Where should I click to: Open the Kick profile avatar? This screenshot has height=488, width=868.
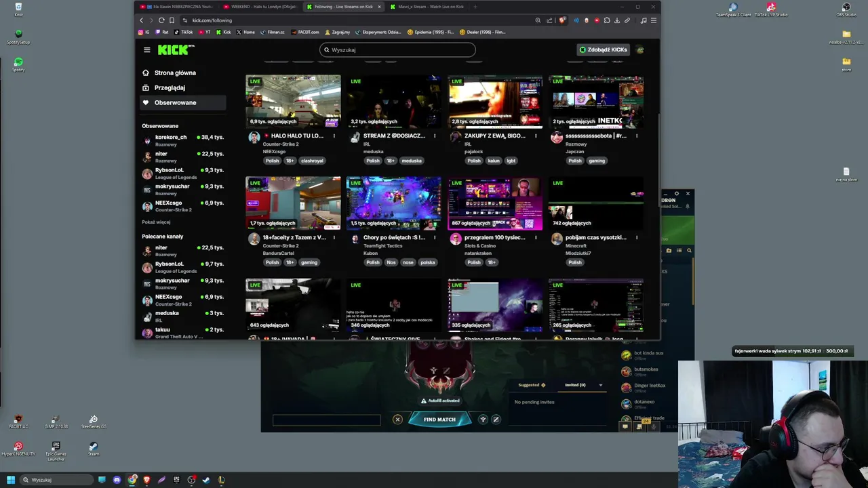(x=640, y=49)
